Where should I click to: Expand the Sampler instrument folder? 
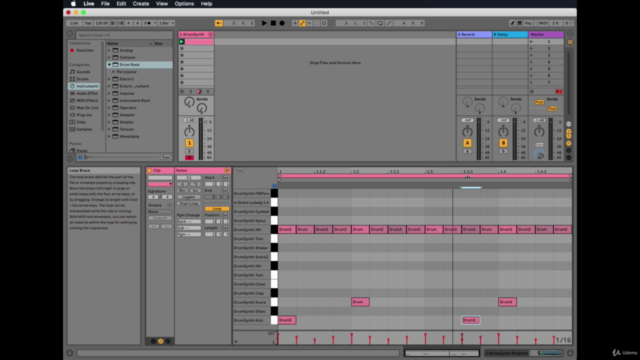click(x=109, y=115)
